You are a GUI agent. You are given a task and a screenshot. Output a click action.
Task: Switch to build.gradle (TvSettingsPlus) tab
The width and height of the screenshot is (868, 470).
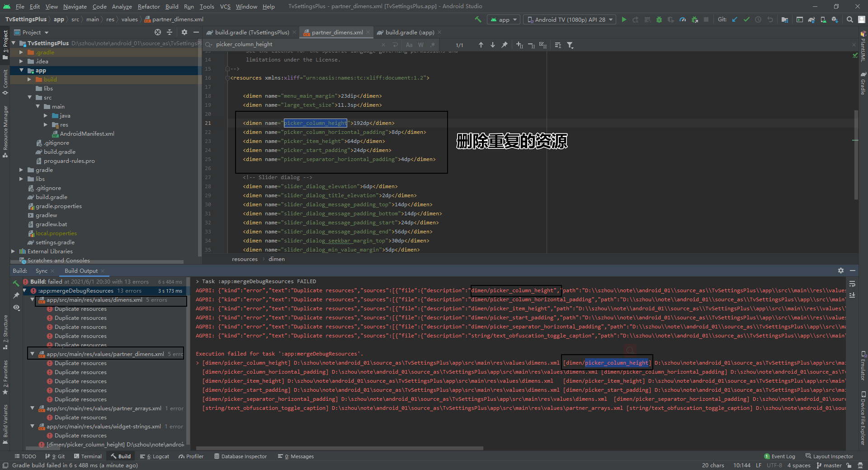pyautogui.click(x=251, y=32)
